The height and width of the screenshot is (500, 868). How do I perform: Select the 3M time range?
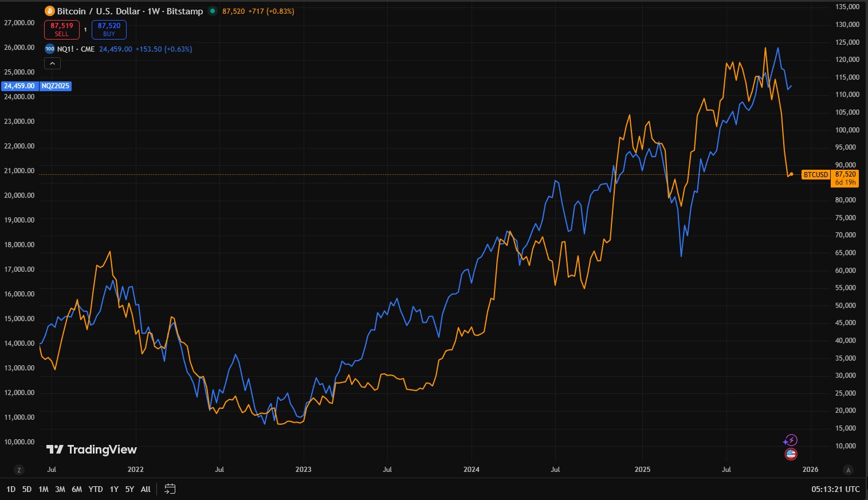coord(60,489)
